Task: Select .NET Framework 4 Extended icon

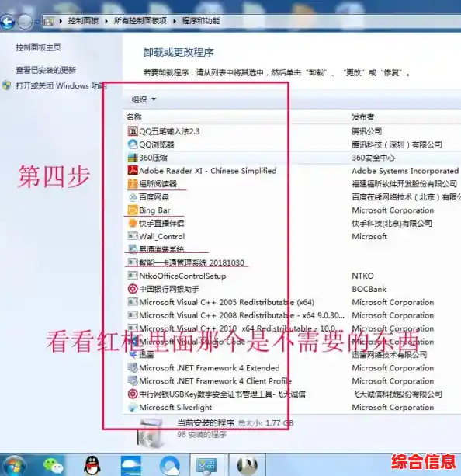Action: click(x=132, y=367)
